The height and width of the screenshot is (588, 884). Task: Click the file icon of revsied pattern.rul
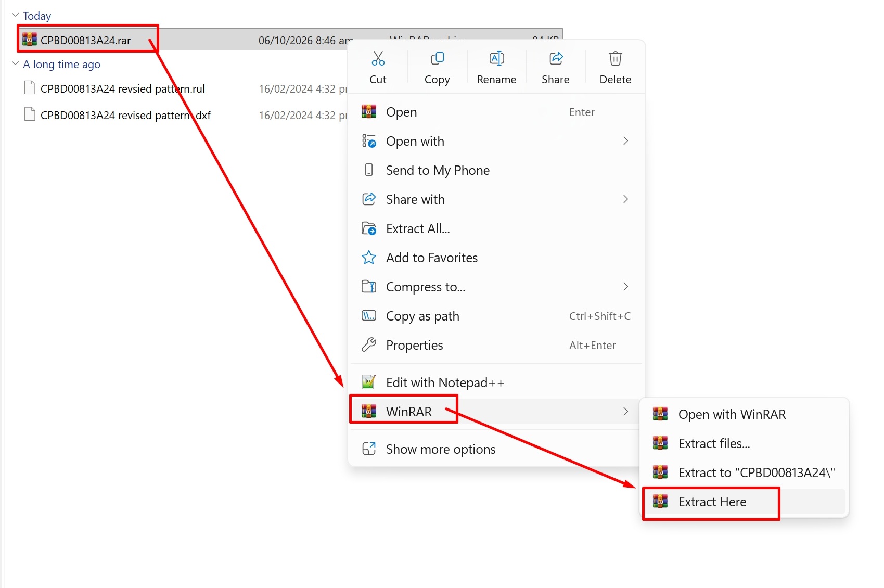click(x=30, y=88)
